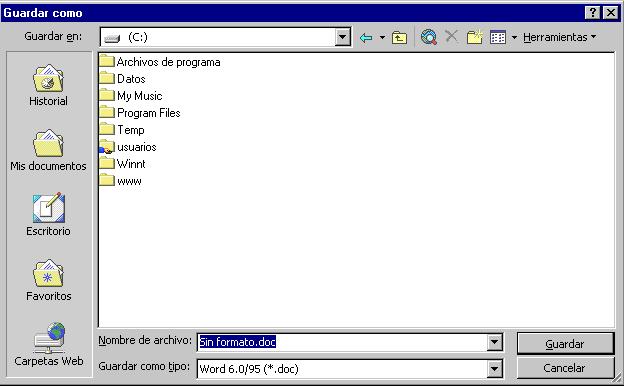
Task: Select the My Music folder
Action: 131,96
